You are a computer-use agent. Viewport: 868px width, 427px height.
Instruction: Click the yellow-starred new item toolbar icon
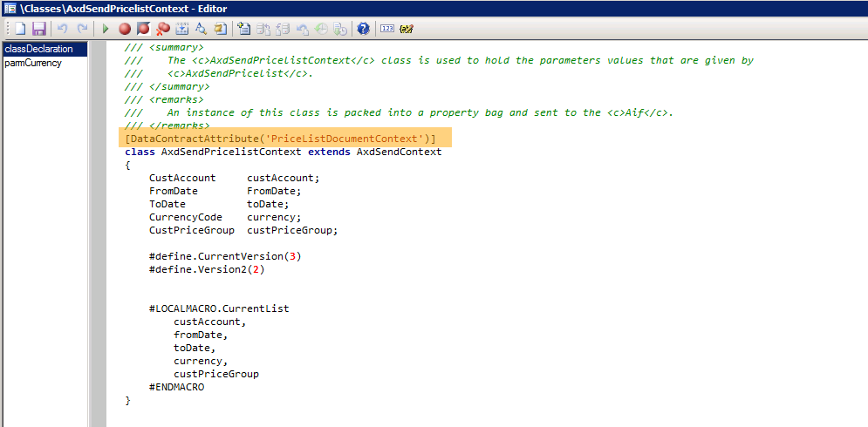point(244,29)
